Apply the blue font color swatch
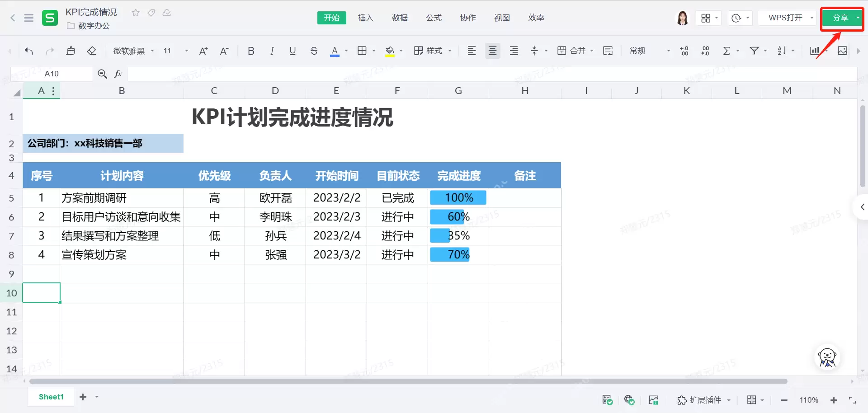This screenshot has width=868, height=413. pos(335,51)
